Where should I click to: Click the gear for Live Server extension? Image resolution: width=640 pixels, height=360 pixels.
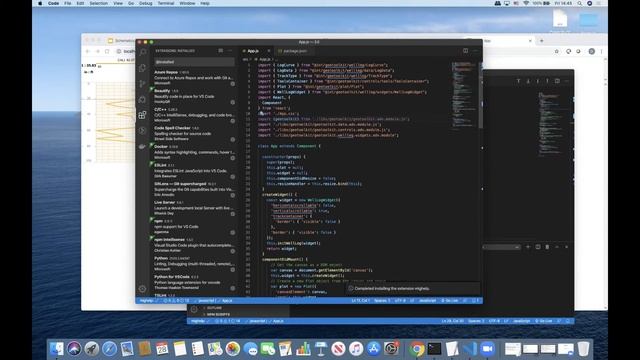point(233,214)
